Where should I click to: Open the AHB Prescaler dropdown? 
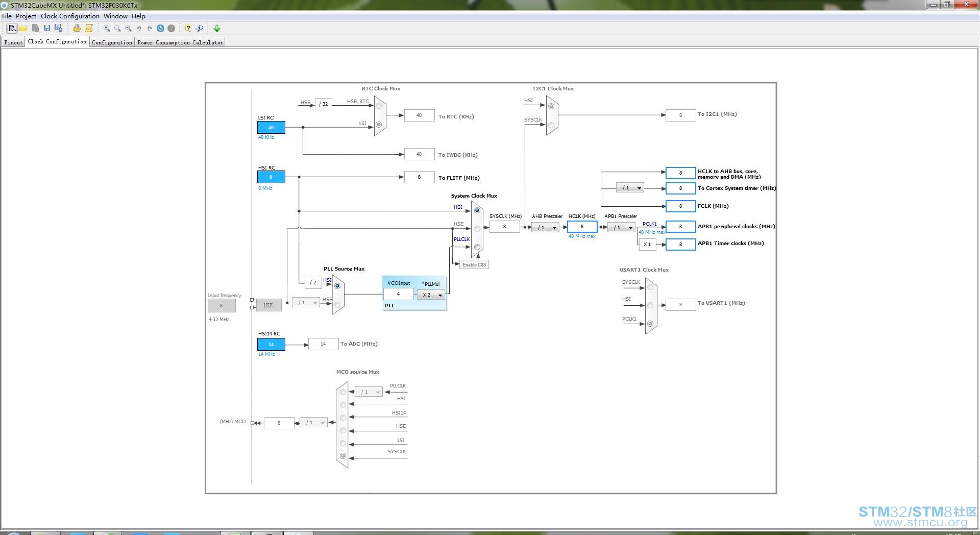click(x=545, y=228)
